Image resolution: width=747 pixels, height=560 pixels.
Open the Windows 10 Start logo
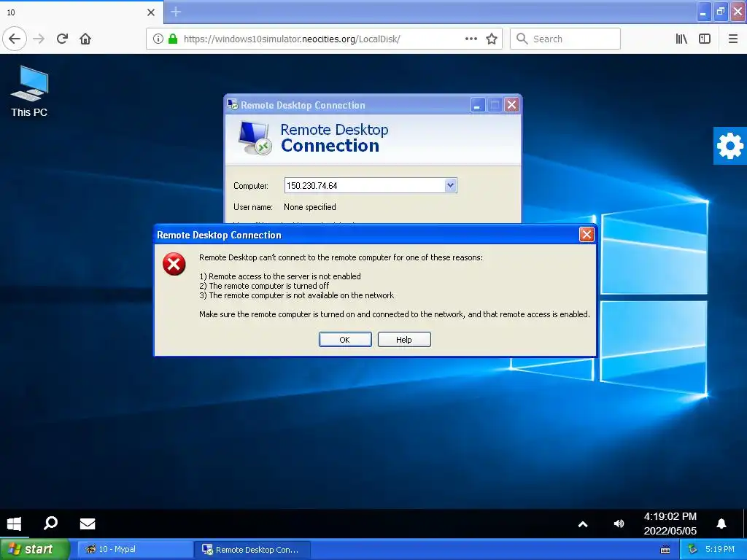tap(15, 524)
